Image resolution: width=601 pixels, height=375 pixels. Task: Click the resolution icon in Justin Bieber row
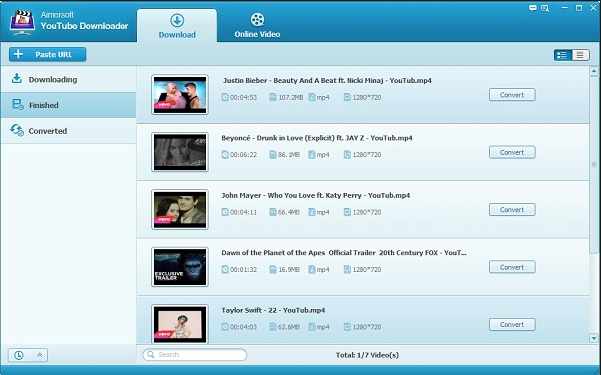tap(347, 97)
